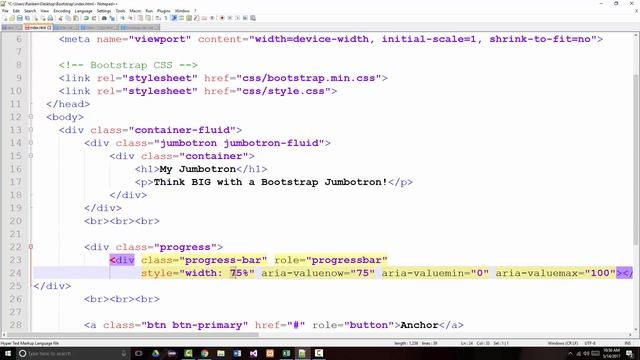The image size is (640, 360).
Task: Open the Macro menu
Action: click(135, 11)
